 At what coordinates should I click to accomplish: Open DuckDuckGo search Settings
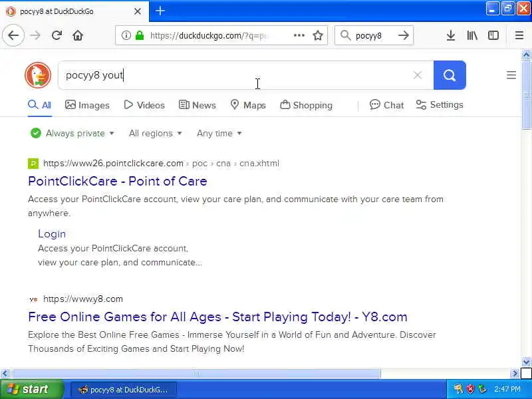440,105
